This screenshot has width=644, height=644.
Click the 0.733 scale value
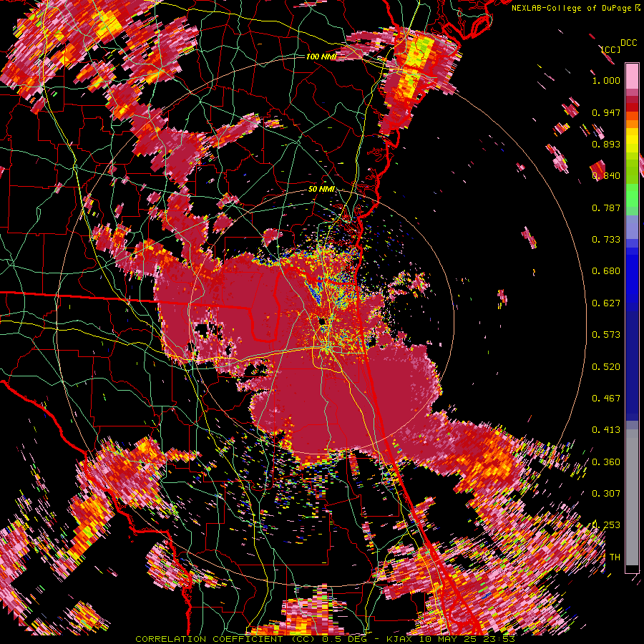point(606,240)
